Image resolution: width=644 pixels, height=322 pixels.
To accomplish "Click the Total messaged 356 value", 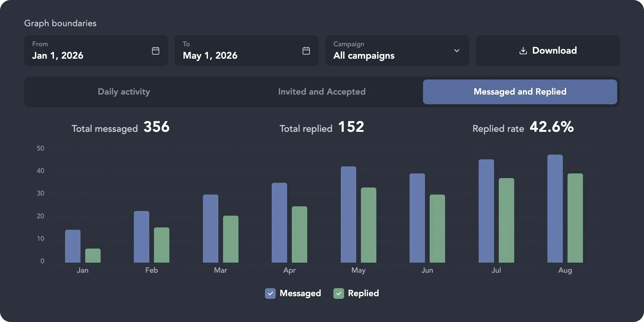I will pyautogui.click(x=157, y=127).
